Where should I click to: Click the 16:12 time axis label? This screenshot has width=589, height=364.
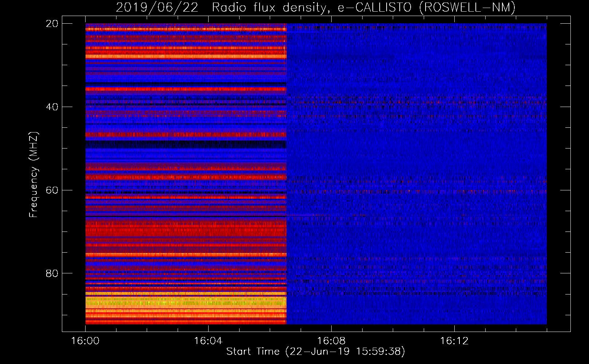click(x=454, y=341)
